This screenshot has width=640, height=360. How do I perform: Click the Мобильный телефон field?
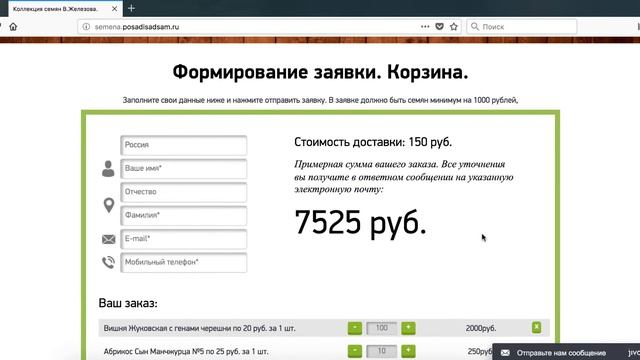(184, 262)
